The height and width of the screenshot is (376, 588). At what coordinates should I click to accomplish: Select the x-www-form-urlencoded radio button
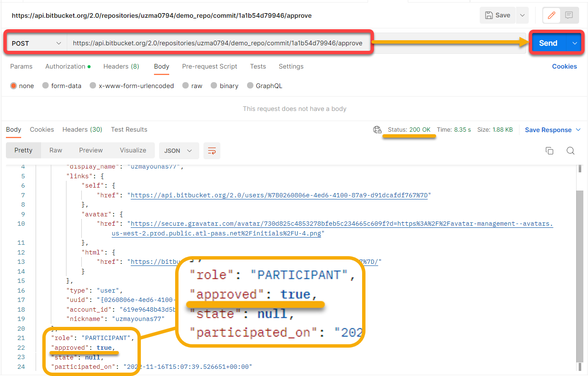point(93,86)
